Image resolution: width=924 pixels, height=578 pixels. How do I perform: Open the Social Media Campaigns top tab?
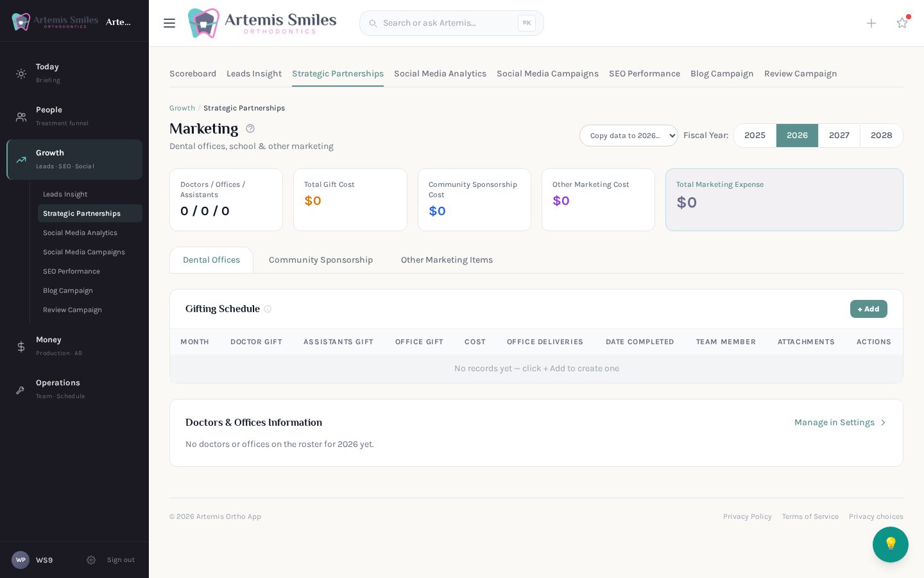[x=547, y=74]
